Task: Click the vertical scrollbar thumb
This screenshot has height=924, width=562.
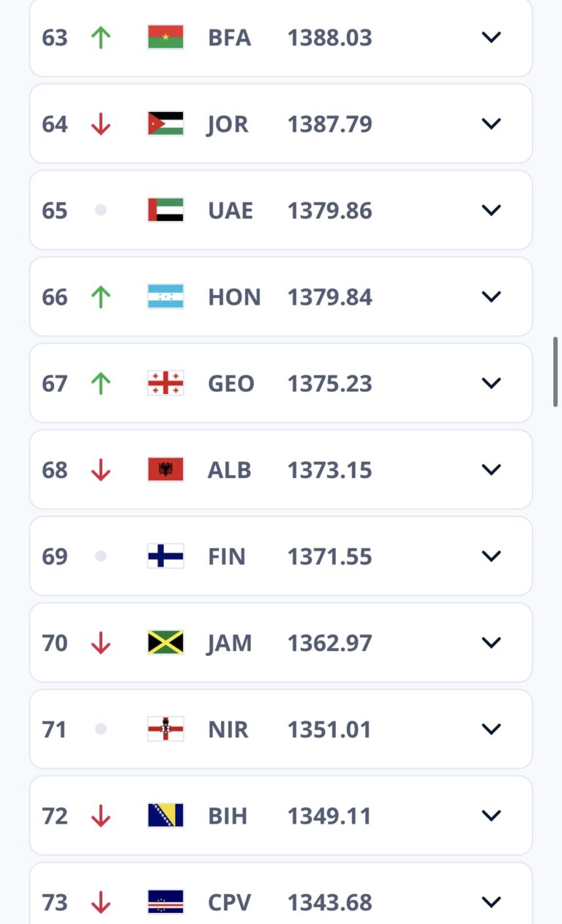Action: (x=556, y=372)
